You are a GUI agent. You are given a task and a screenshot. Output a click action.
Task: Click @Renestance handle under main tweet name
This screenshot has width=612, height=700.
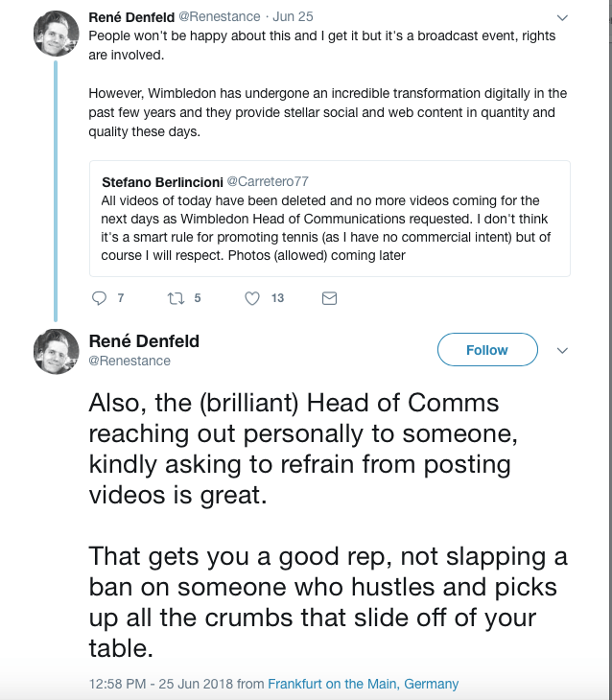pyautogui.click(x=129, y=361)
